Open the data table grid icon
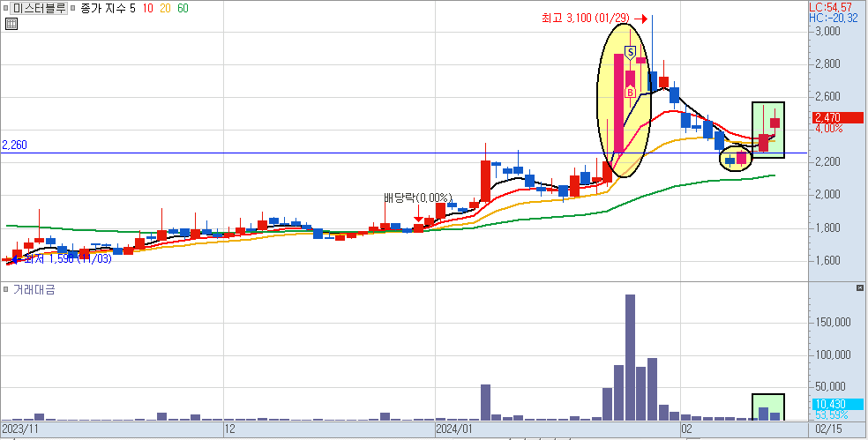 tap(11, 23)
